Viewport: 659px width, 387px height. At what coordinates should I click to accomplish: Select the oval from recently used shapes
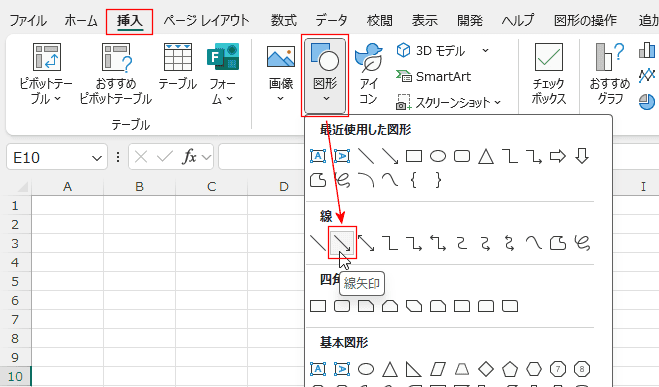438,156
